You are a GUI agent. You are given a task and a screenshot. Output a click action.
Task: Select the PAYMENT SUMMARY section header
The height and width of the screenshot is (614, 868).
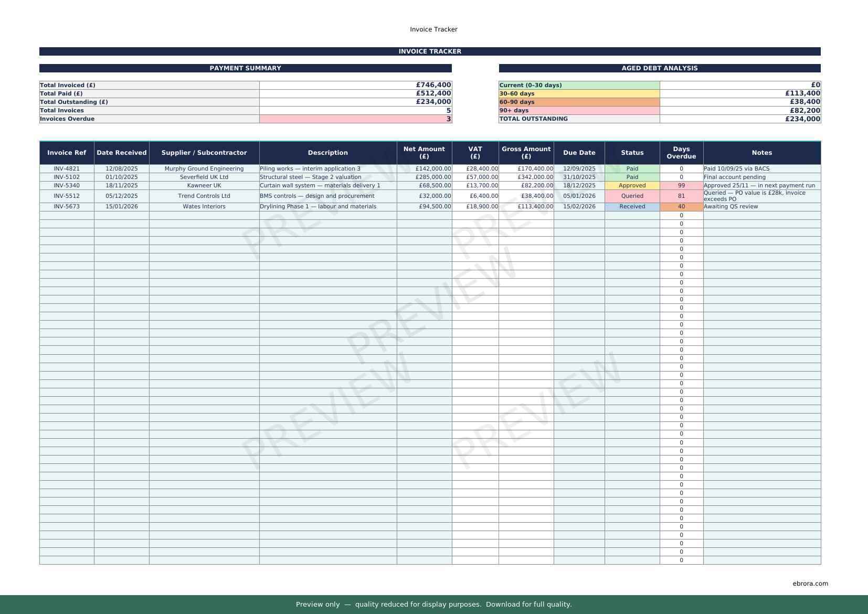(x=245, y=68)
